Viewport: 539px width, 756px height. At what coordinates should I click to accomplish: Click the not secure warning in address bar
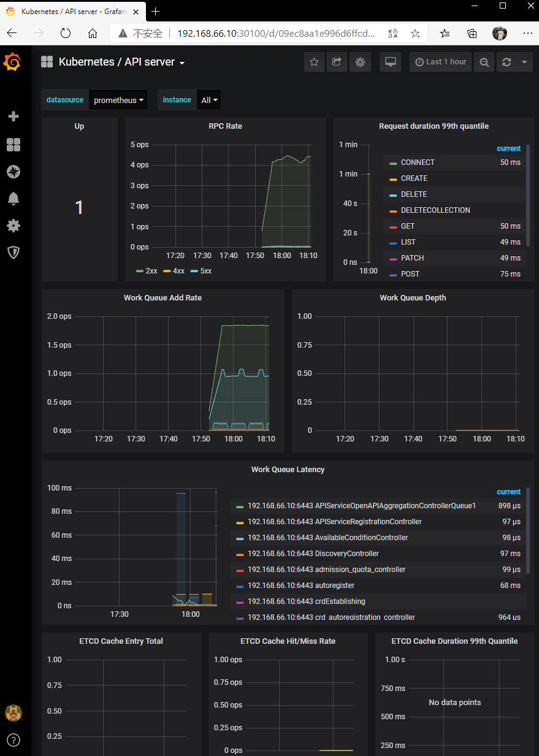tap(140, 33)
